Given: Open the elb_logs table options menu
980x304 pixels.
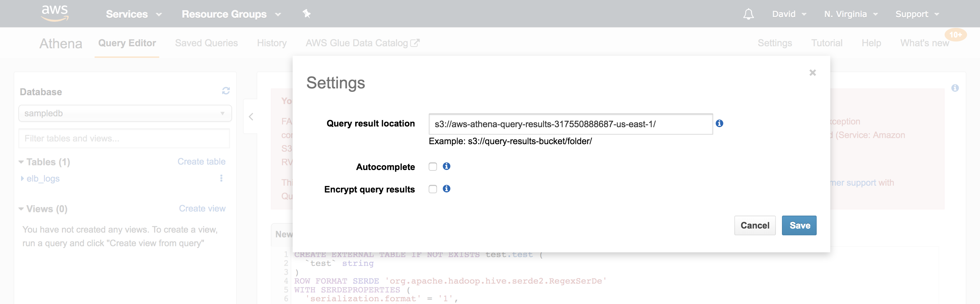Looking at the screenshot, I should pyautogui.click(x=222, y=178).
